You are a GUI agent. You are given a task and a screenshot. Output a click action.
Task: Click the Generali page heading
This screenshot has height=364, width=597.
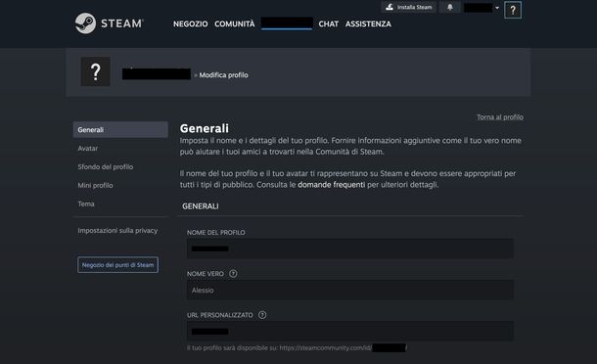[x=205, y=128]
